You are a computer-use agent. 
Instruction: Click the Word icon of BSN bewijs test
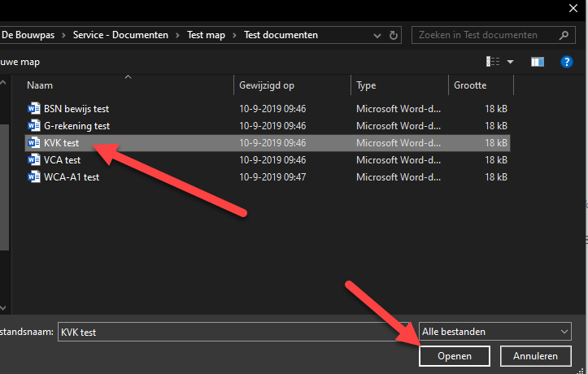pos(33,108)
